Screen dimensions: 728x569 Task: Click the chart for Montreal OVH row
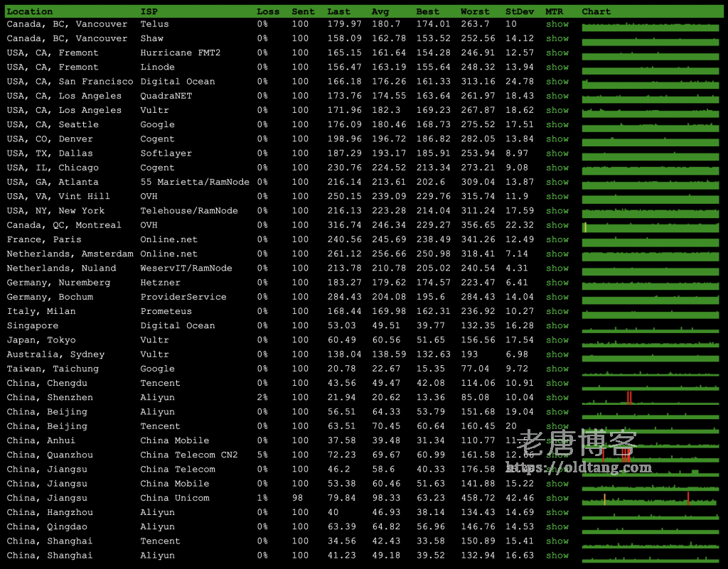point(650,227)
